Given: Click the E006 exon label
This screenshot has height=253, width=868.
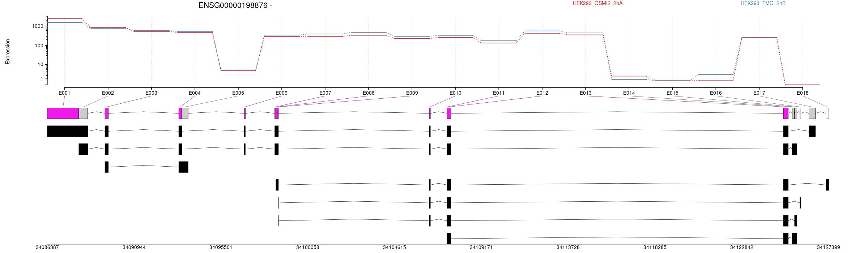Looking at the screenshot, I should coord(281,93).
